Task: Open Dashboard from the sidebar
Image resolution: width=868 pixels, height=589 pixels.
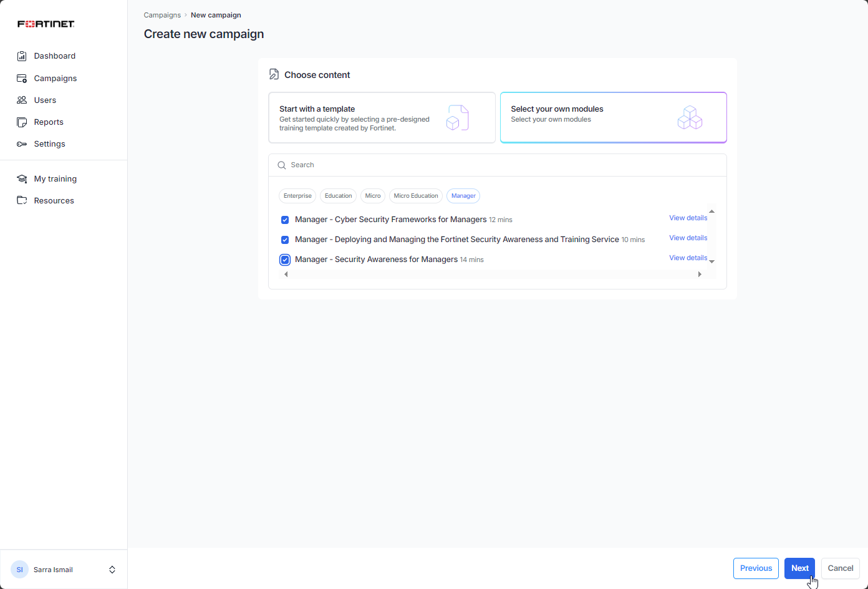Action: (x=55, y=56)
